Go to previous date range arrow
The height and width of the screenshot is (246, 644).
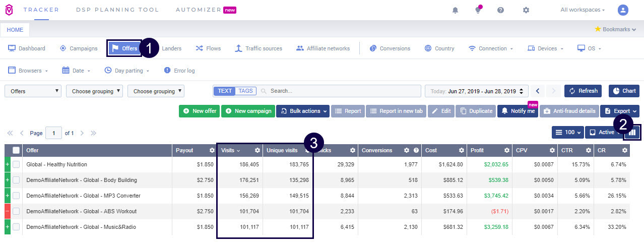point(538,91)
